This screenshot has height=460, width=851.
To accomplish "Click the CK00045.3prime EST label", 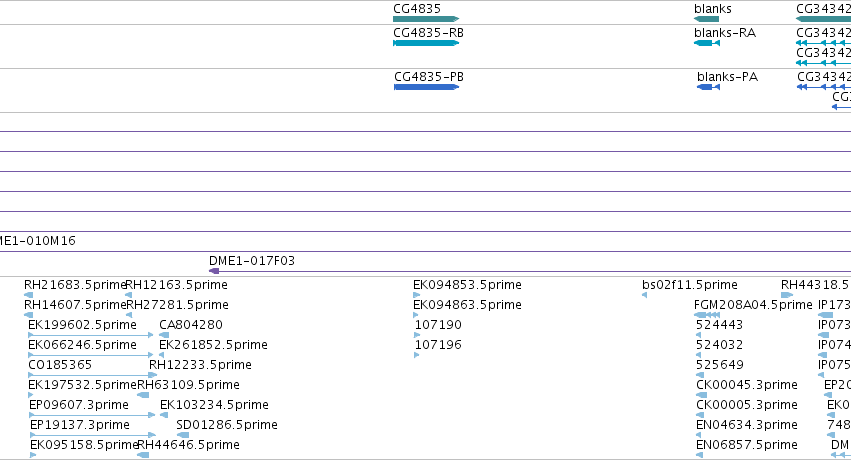I will [x=747, y=385].
